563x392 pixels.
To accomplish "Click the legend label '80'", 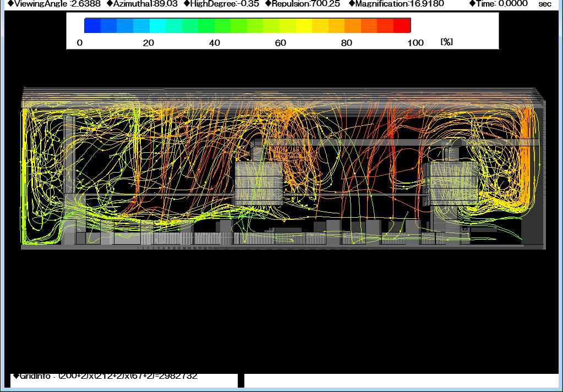I will coord(347,43).
